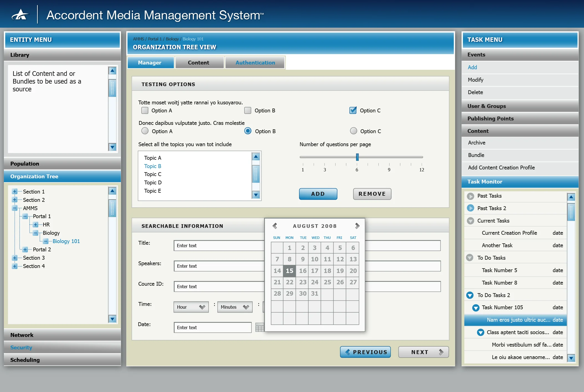Open the Minutes dropdown
The width and height of the screenshot is (584, 392).
[235, 307]
